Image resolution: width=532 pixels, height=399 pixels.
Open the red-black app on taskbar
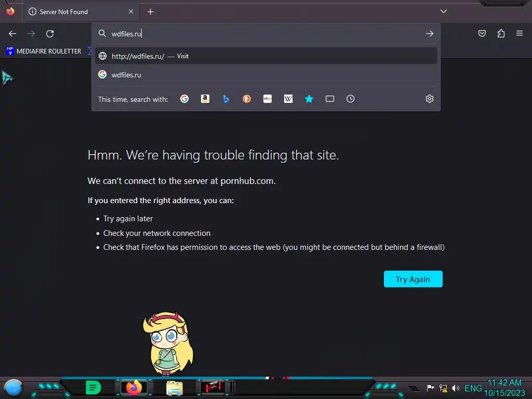click(x=213, y=388)
